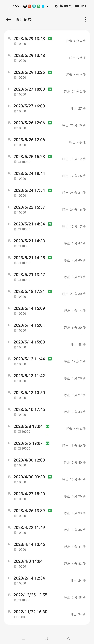Open the 2023/5/26 12:06 未接通 call entry
The image size is (94, 644).
click(x=47, y=142)
